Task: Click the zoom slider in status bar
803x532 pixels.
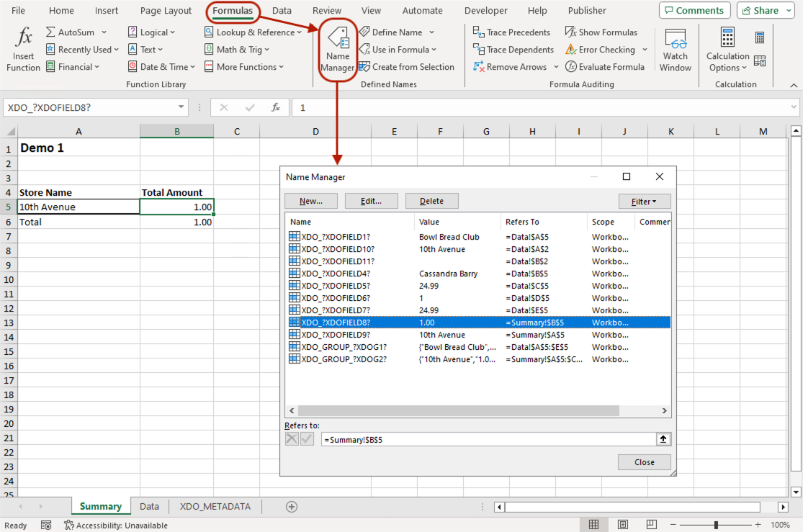Action: pyautogui.click(x=714, y=524)
